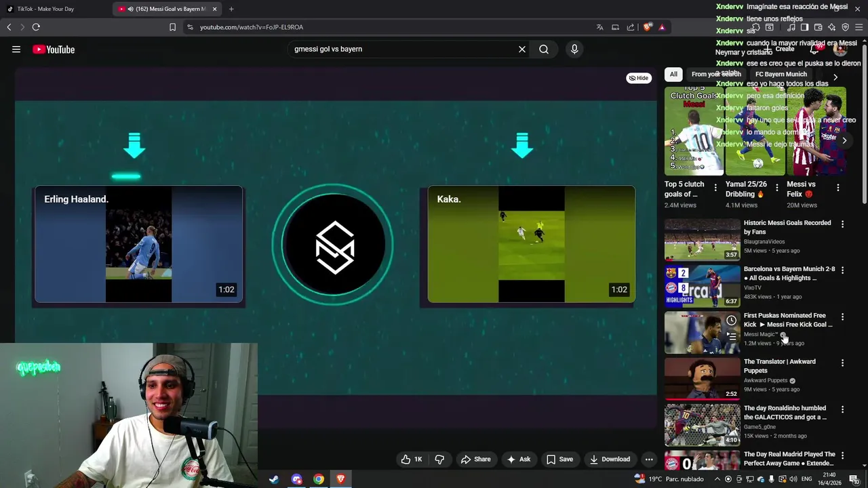Click the share icon in the address bar

[631, 27]
